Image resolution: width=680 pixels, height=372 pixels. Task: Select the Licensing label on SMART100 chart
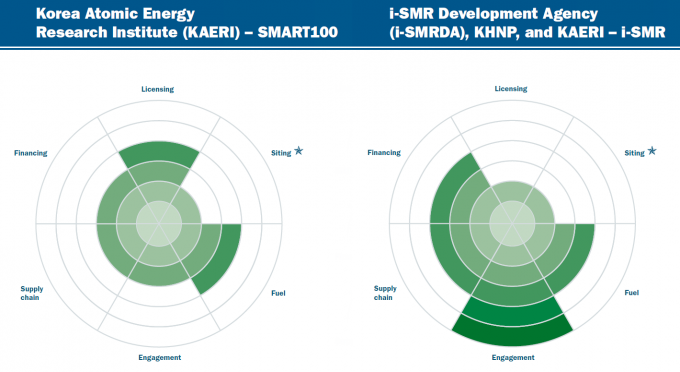pos(157,89)
